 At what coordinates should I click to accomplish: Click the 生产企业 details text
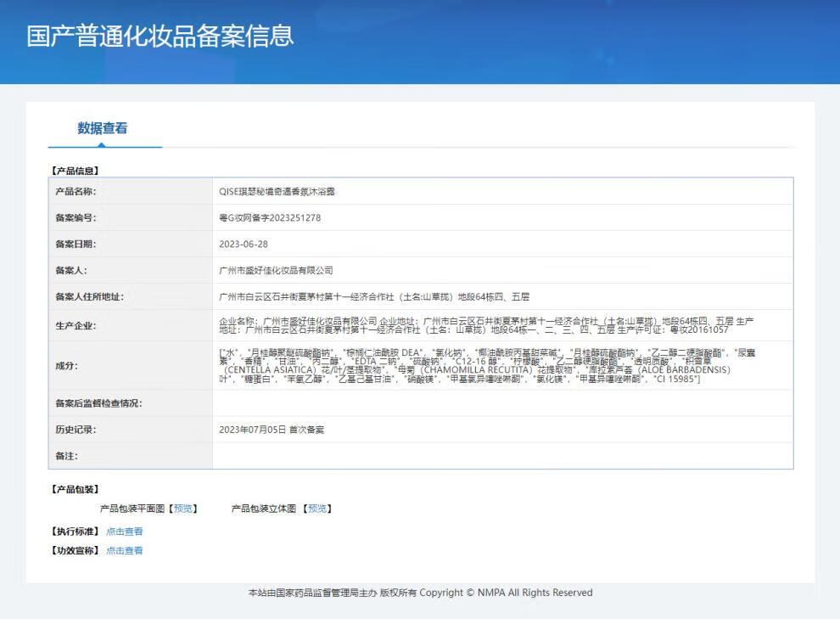485,325
